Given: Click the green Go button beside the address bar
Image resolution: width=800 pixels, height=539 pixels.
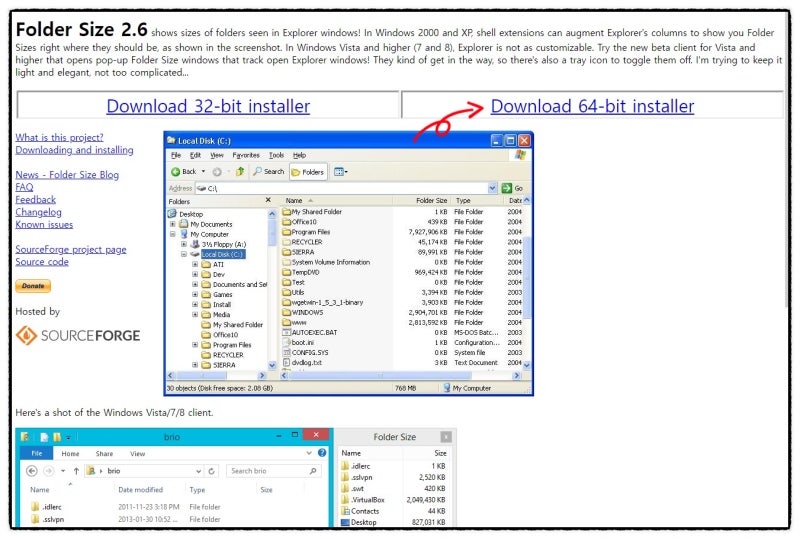Looking at the screenshot, I should click(x=512, y=188).
